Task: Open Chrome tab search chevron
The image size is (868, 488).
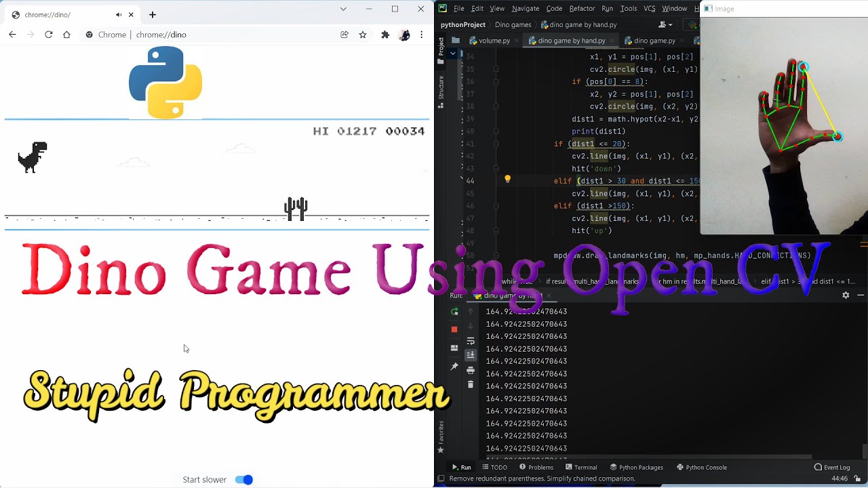Action: click(x=343, y=9)
